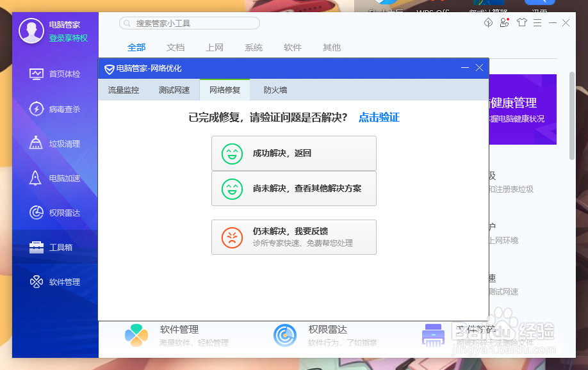Minimize the 网络优化 dialog

pos(465,68)
